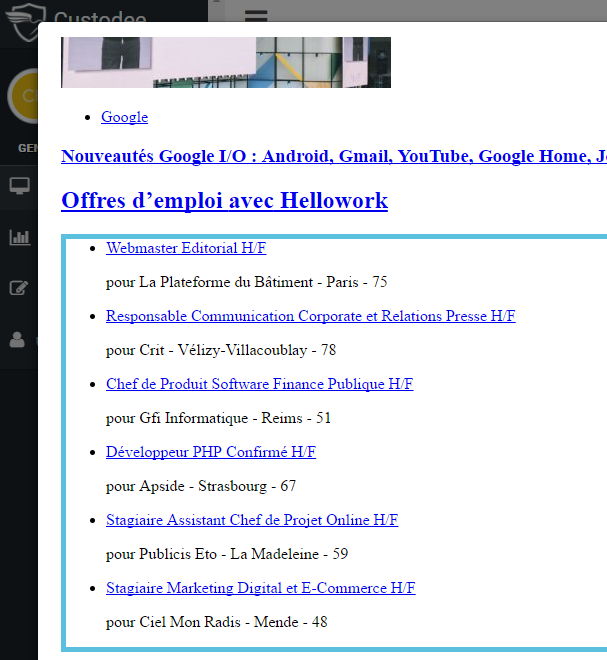Viewport: 607px width, 660px height.
Task: Click the Custodee shield logo
Action: [x=24, y=22]
